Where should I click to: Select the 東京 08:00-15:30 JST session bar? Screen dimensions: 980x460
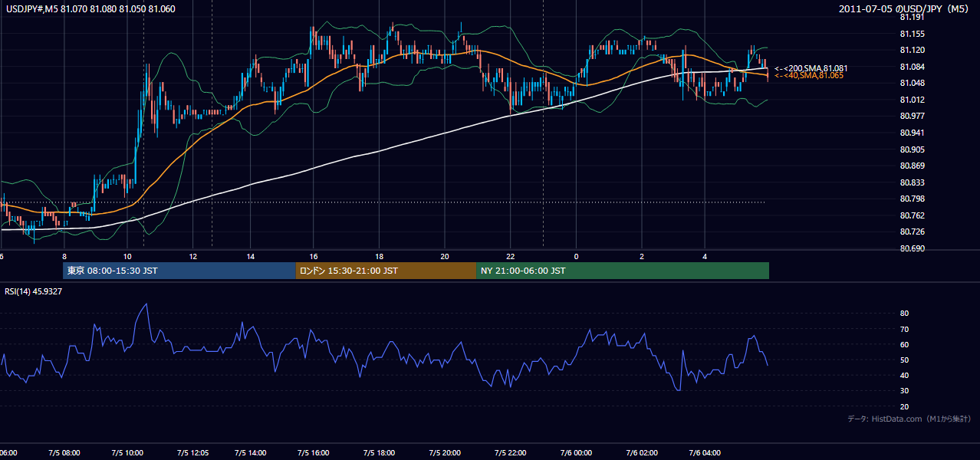179,271
